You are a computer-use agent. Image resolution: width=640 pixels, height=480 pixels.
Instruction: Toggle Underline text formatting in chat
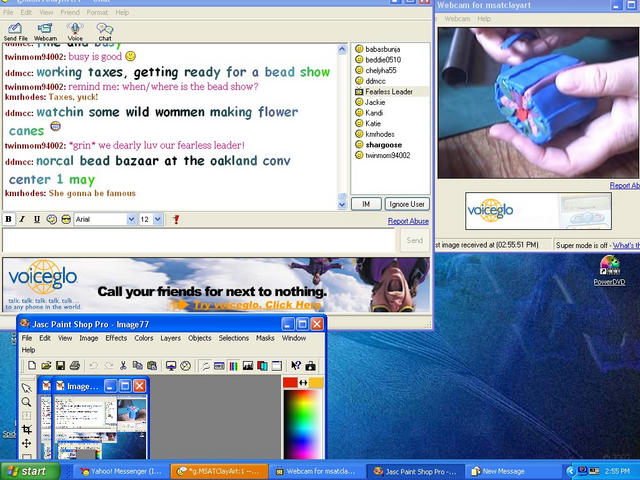tap(37, 220)
